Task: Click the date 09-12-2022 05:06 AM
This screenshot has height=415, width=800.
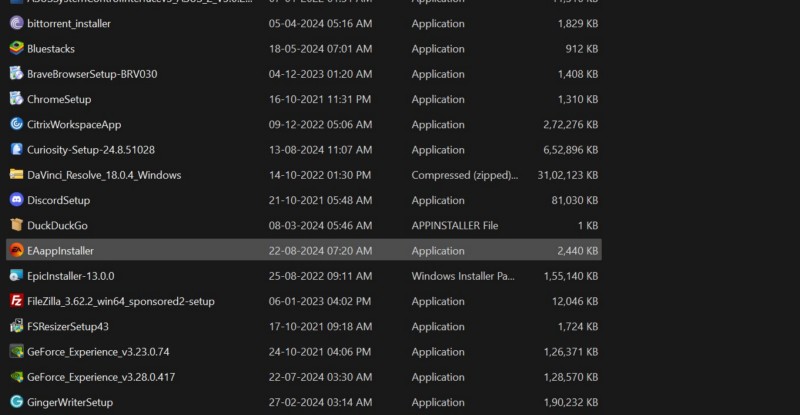Action: click(x=320, y=125)
